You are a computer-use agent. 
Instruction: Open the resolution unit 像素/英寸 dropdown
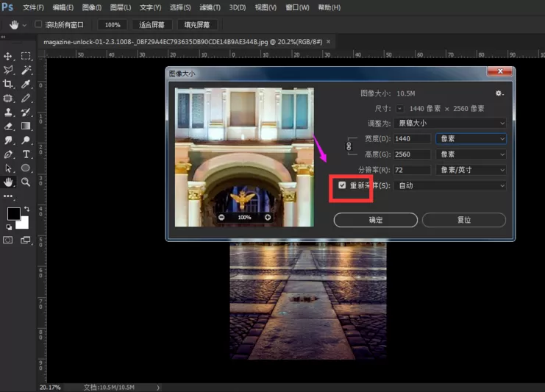coord(471,170)
